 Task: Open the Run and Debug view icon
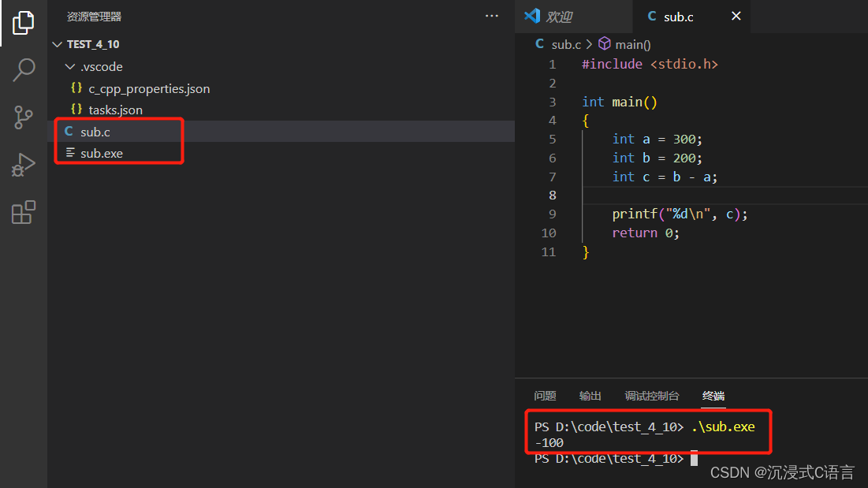(x=23, y=165)
